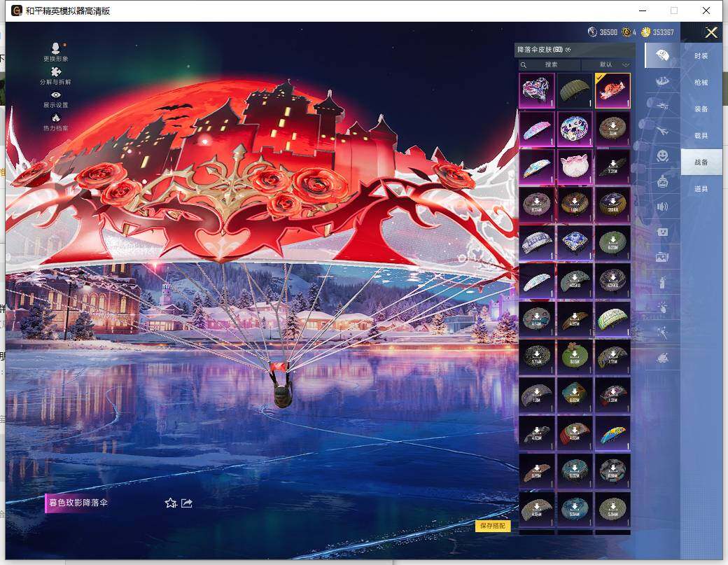
Task: Select the sound wave voice category icon
Action: click(662, 207)
